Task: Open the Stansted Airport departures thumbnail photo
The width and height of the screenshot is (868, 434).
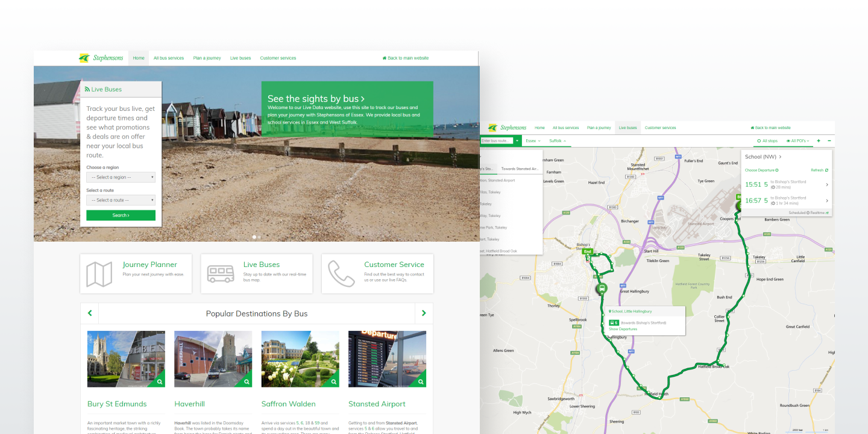Action: pos(387,359)
